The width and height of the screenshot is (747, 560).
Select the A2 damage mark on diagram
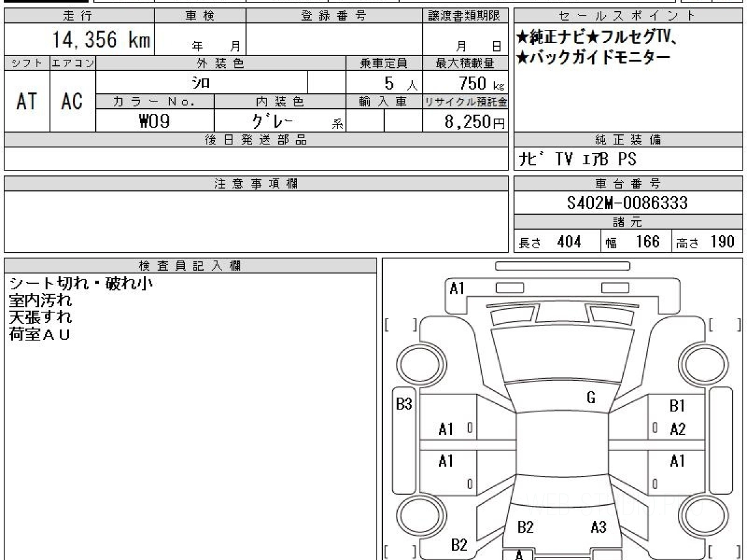(677, 429)
